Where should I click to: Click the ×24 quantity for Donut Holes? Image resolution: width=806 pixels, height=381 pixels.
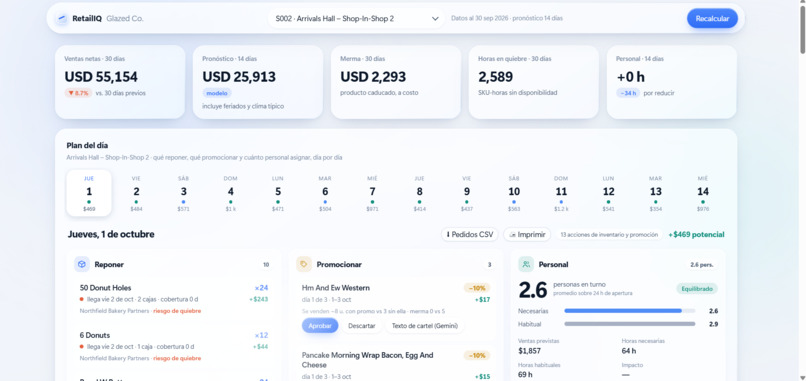261,288
